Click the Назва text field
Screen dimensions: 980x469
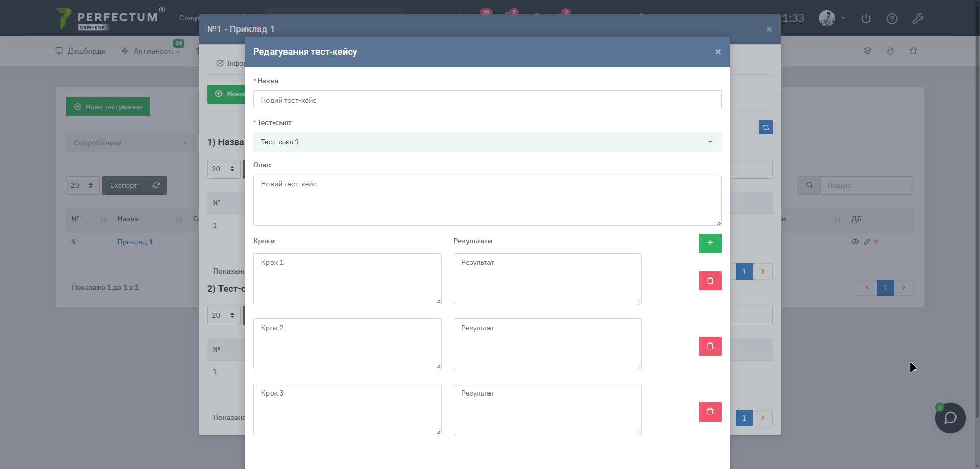487,100
